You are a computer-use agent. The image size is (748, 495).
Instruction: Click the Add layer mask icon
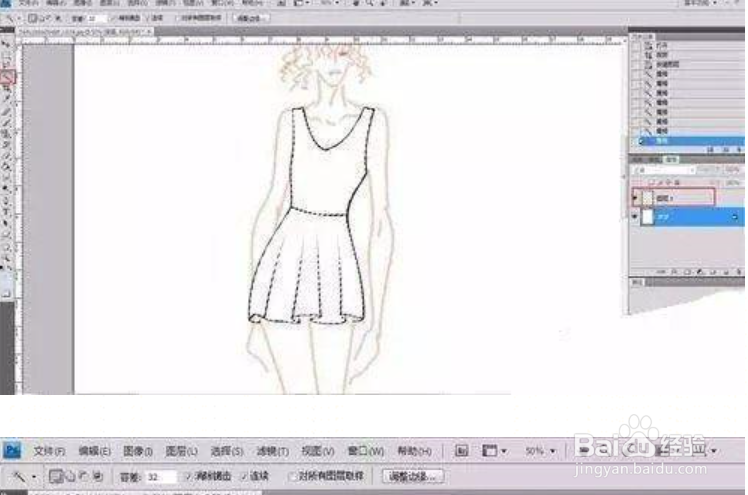click(687, 272)
